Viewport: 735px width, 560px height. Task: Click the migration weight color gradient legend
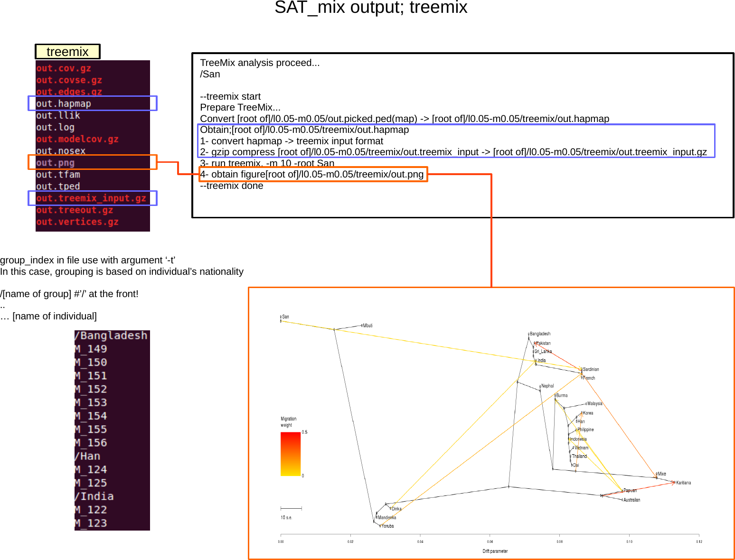[x=291, y=454]
